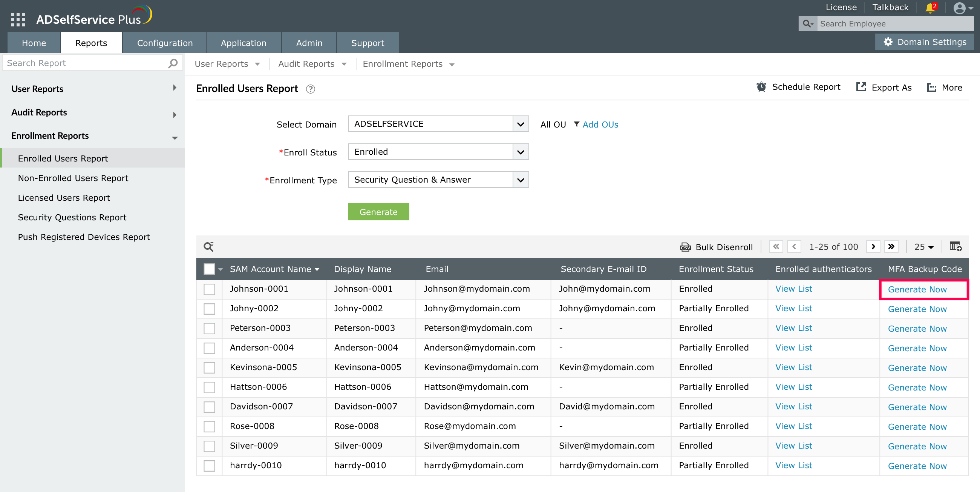Expand the Enroll Status dropdown
Viewport: 980px width, 492px height.
tap(521, 152)
